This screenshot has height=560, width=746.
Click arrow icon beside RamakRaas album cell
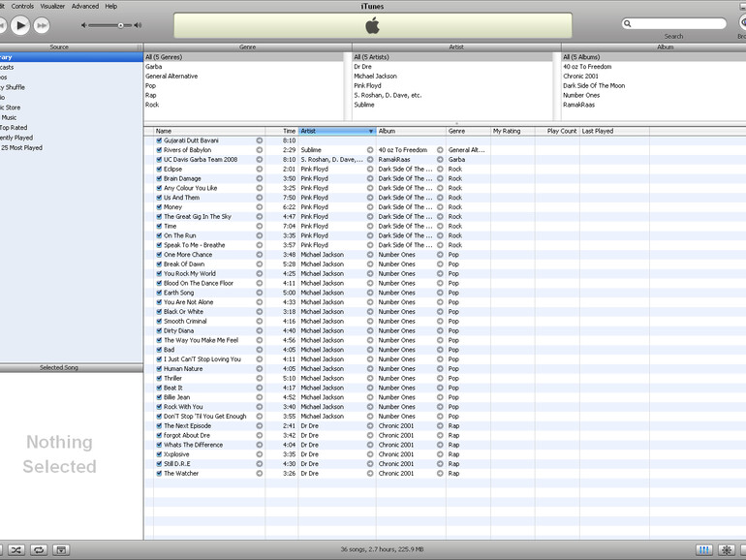pyautogui.click(x=440, y=160)
